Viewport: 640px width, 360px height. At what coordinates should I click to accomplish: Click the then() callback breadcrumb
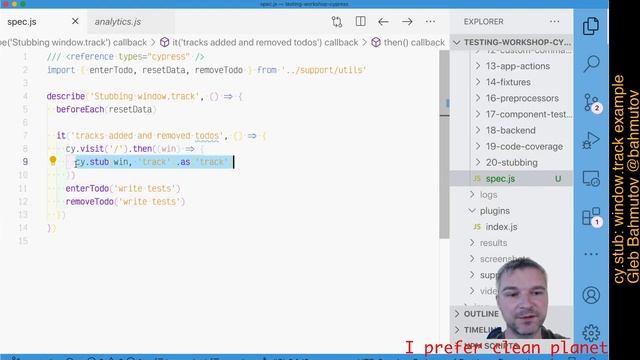pyautogui.click(x=408, y=42)
